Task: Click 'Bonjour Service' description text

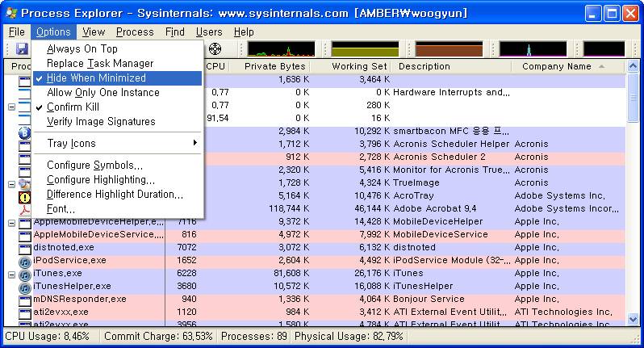Action: tap(429, 299)
